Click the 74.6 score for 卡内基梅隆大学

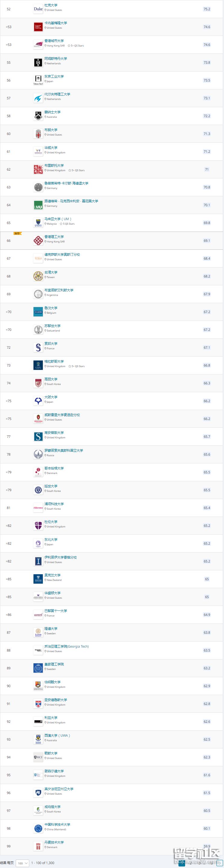click(x=207, y=27)
